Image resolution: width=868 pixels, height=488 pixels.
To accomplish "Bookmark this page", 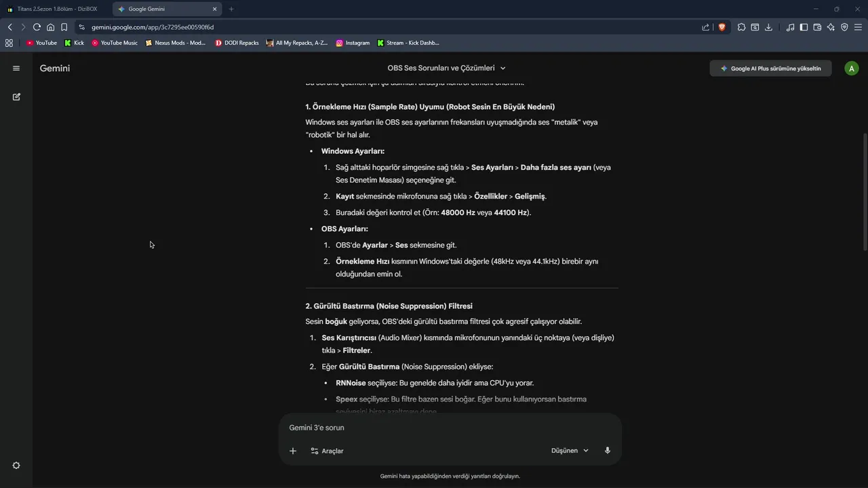I will pyautogui.click(x=64, y=27).
